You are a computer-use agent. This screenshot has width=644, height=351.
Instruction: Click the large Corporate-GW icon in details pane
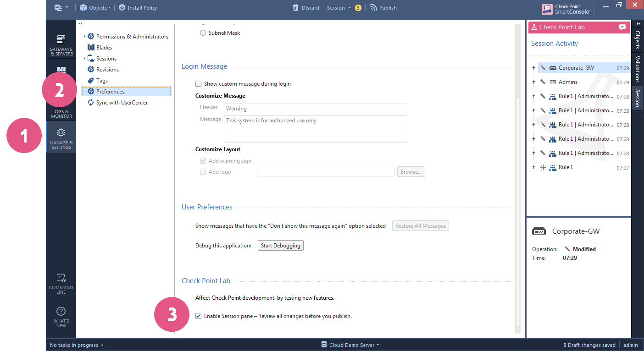[x=539, y=231]
